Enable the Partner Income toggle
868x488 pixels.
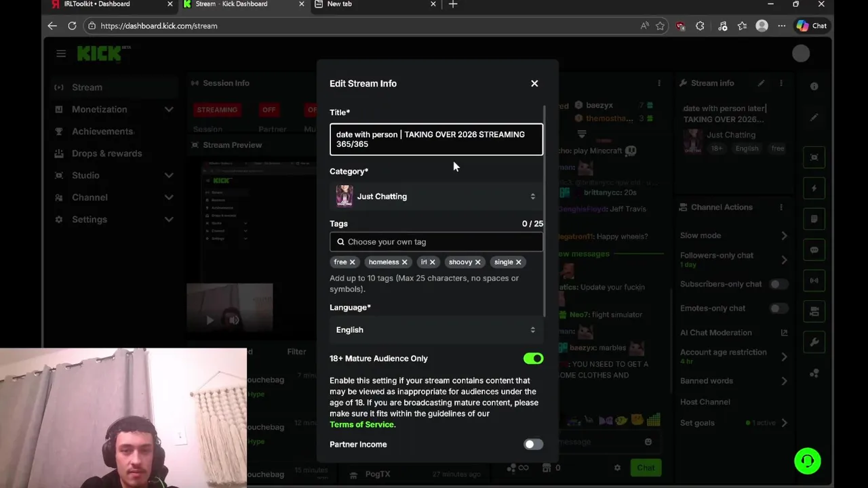(x=533, y=445)
